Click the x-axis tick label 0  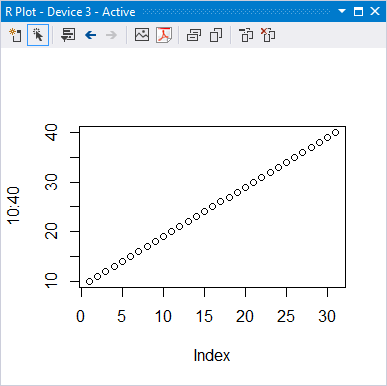[80, 316]
